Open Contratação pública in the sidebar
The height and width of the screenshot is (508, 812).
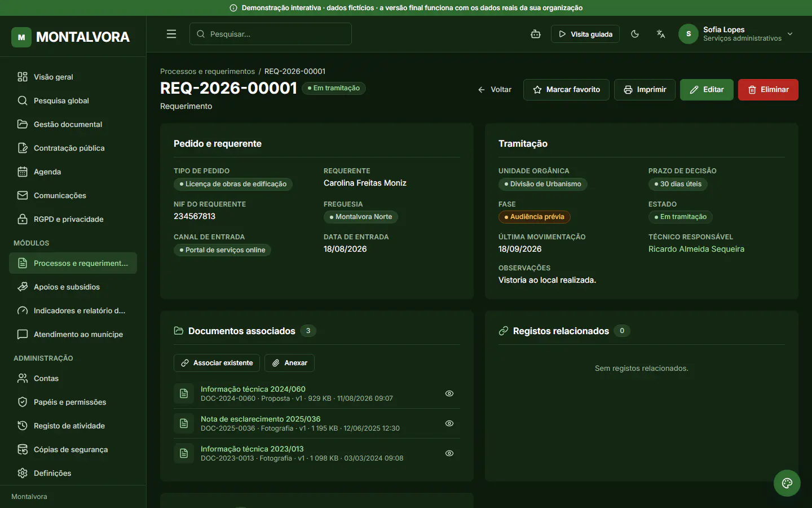coord(73,148)
